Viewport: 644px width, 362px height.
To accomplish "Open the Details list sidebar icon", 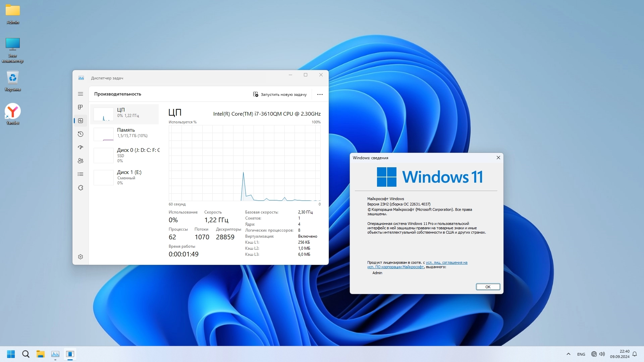I will [80, 174].
